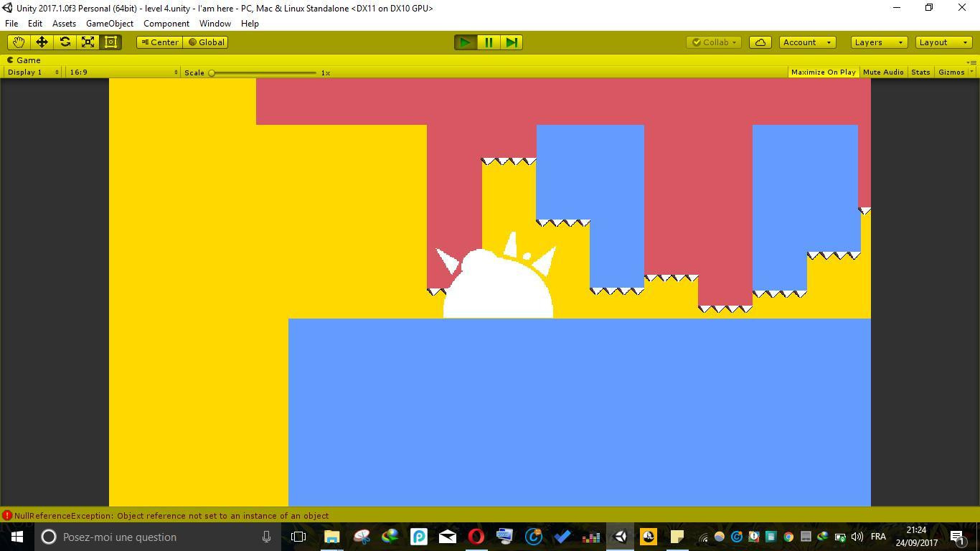Open the Gizmos dropdown
The width and height of the screenshot is (980, 551).
pyautogui.click(x=954, y=72)
